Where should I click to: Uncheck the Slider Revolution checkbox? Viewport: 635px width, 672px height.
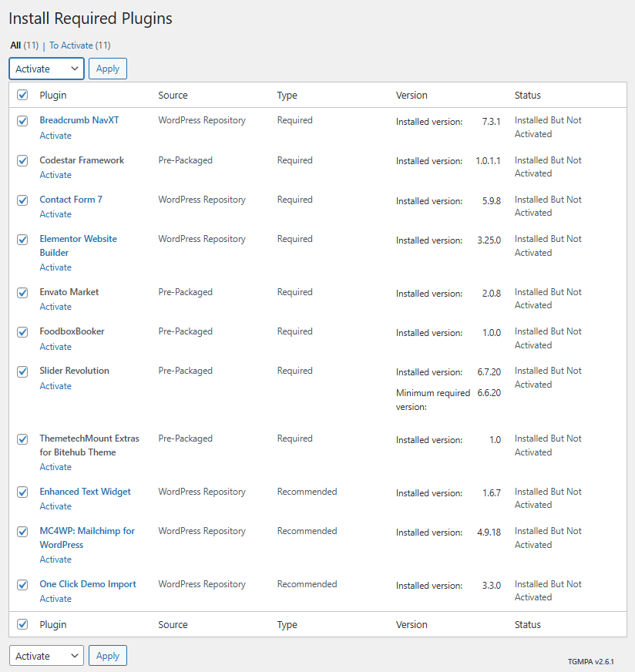click(22, 371)
